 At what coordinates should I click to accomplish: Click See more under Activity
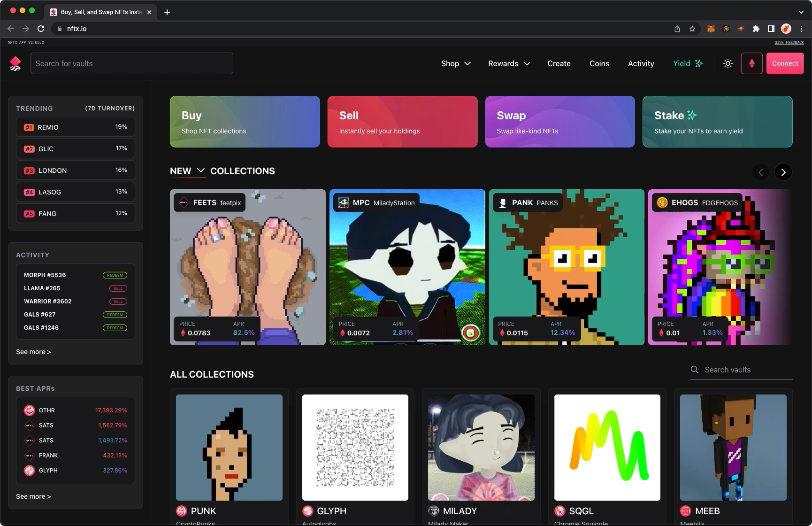pyautogui.click(x=33, y=352)
